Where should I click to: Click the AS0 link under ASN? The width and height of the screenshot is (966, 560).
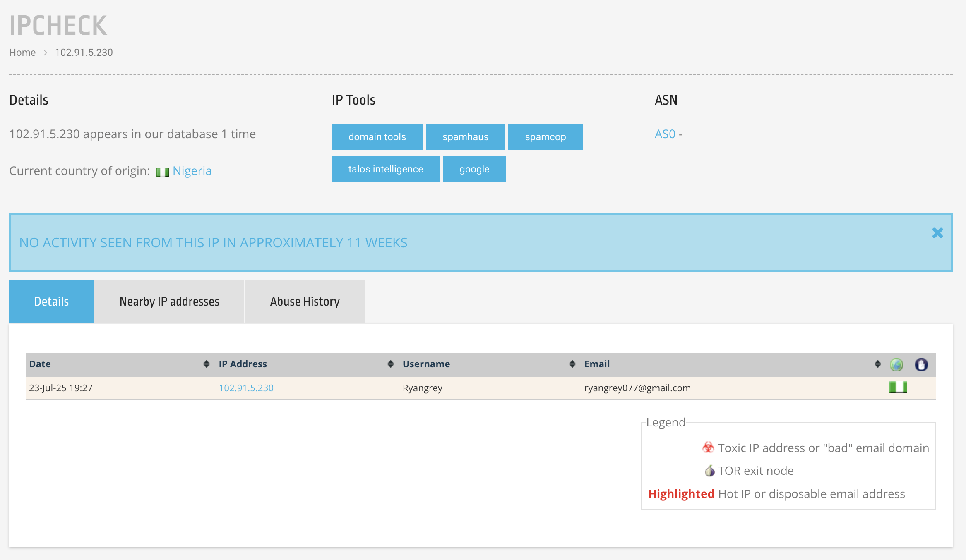(x=665, y=134)
